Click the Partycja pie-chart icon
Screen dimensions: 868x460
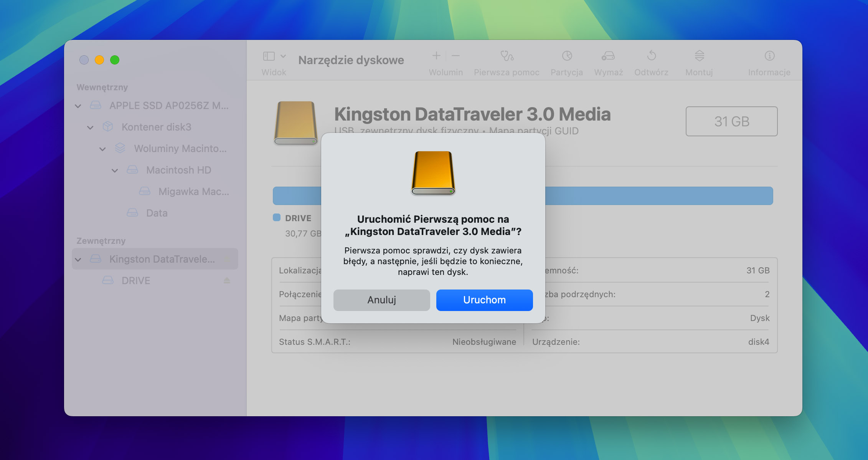pos(567,56)
